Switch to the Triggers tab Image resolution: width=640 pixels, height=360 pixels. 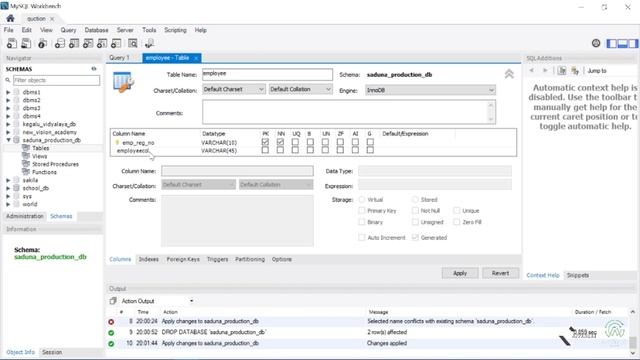(217, 259)
